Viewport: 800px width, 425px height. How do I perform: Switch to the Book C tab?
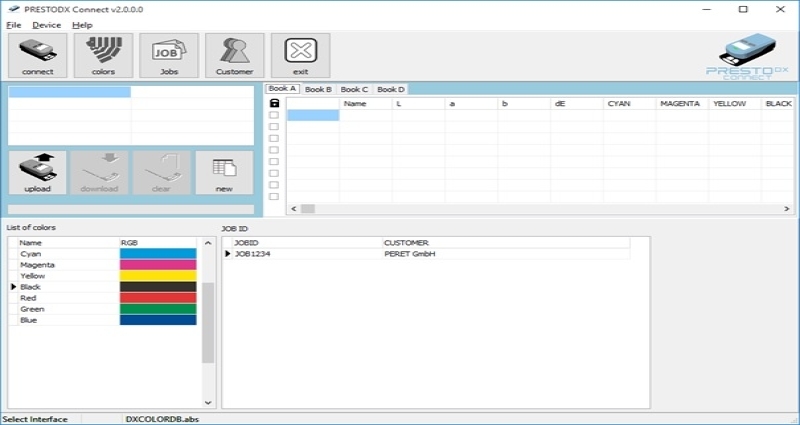[354, 89]
